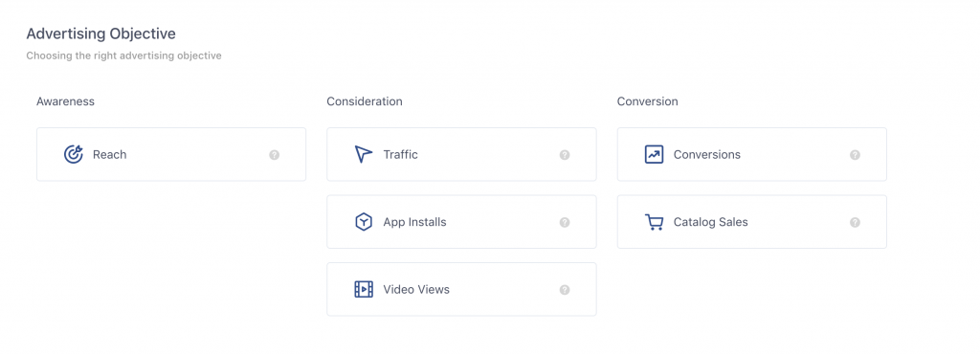Choose the Conversions objective label
Viewport: 980px width, 355px height.
point(707,154)
